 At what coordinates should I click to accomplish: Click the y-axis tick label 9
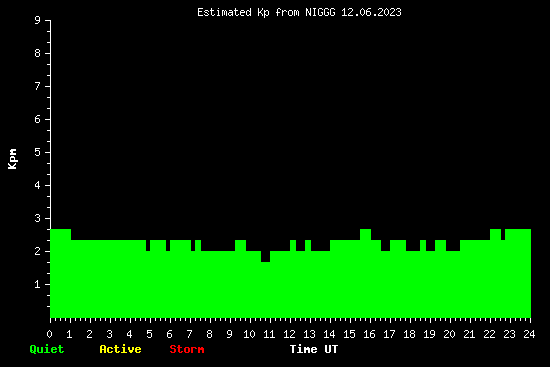click(x=38, y=20)
